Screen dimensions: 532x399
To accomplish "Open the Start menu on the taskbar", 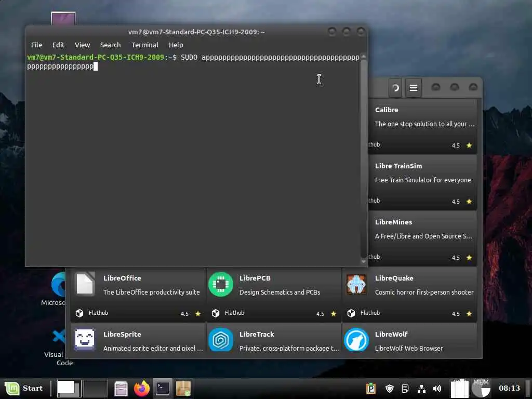I will (24, 388).
